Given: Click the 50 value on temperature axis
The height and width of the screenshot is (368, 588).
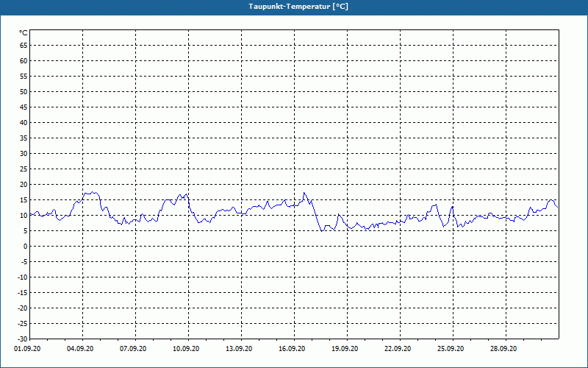Looking at the screenshot, I should (x=24, y=91).
